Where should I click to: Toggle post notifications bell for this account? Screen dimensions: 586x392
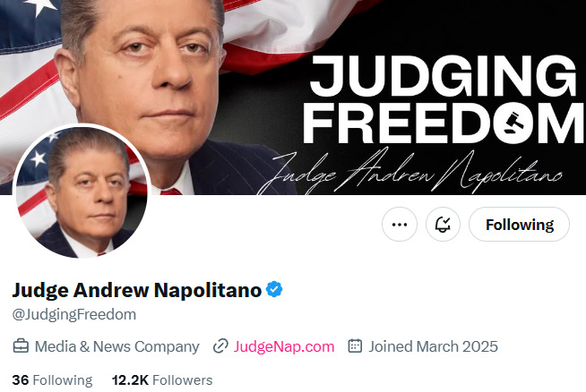click(443, 225)
